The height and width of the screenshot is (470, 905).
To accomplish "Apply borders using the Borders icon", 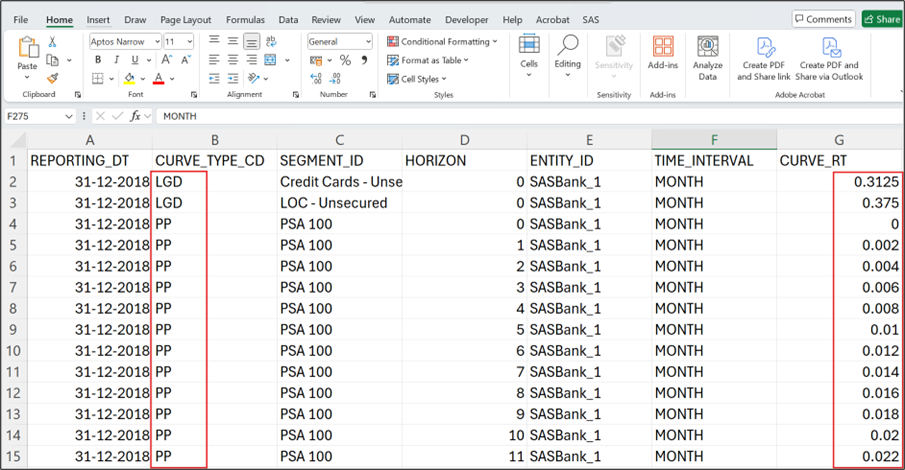I will point(98,79).
